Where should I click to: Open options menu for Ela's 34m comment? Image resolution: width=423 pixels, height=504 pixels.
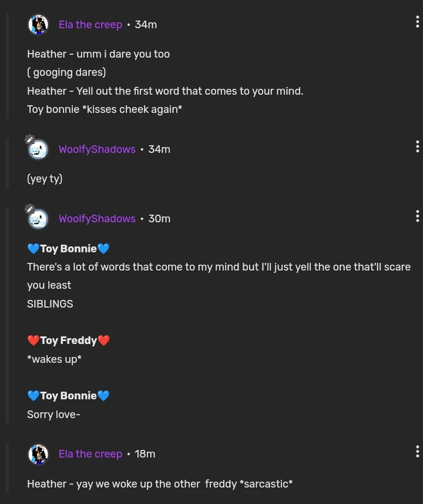click(x=417, y=22)
